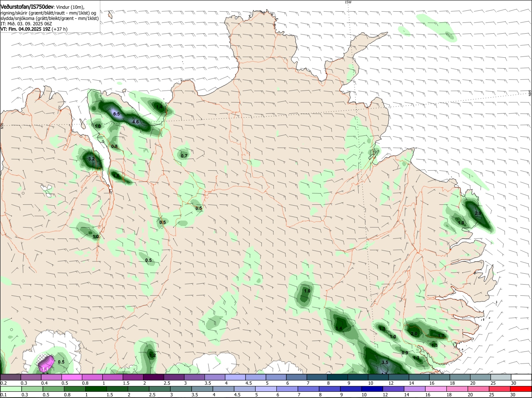Click the 1.2 value near the south coast
The height and width of the screenshot is (398, 532).
click(153, 355)
